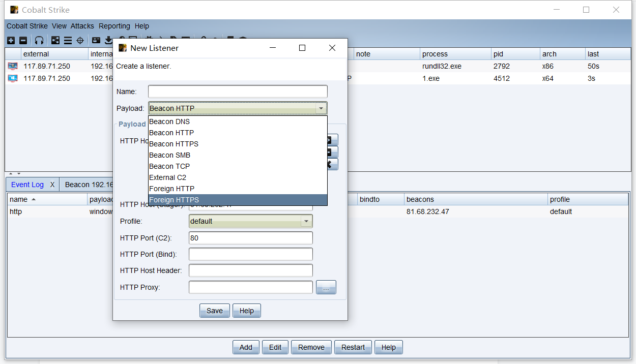The image size is (636, 364).
Task: Click the Connect to team server plus icon
Action: (11, 40)
